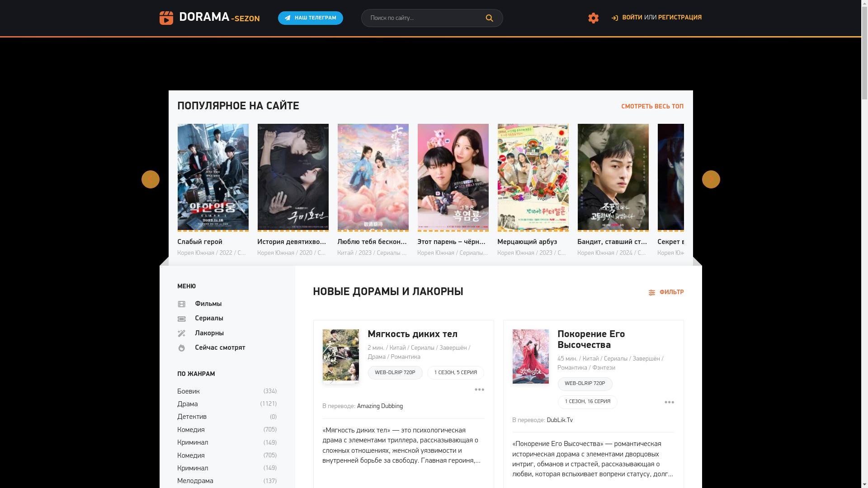Click the Мягкость диких тел title

click(x=412, y=334)
